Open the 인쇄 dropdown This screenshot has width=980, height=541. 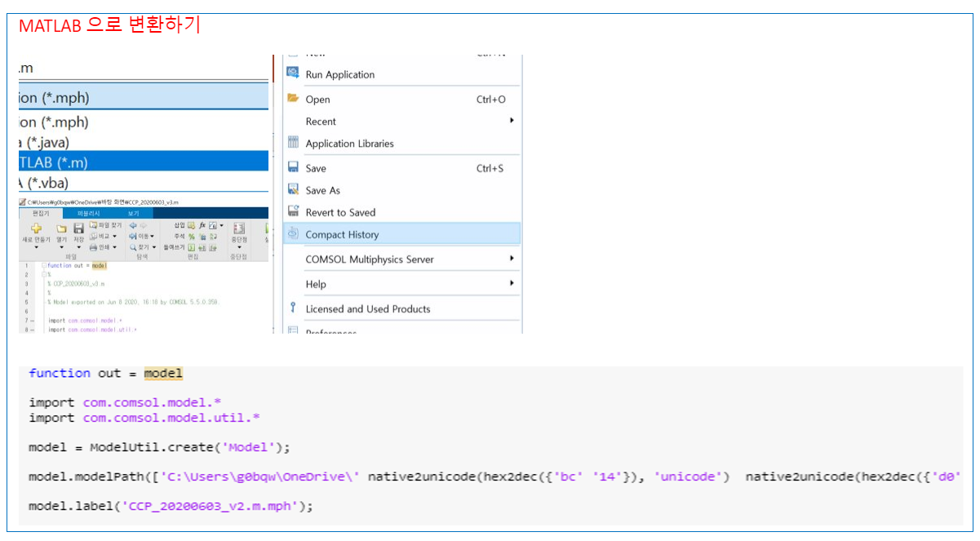104,247
